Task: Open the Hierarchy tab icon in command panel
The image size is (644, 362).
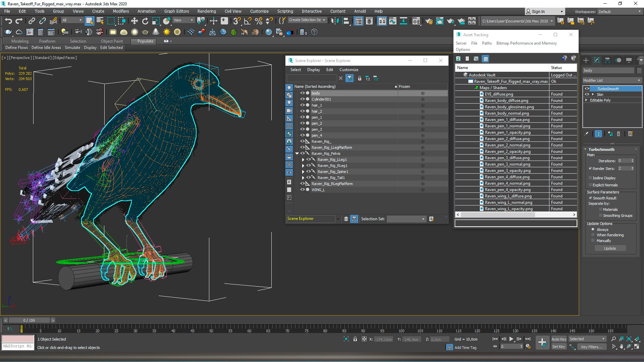Action: point(607,60)
